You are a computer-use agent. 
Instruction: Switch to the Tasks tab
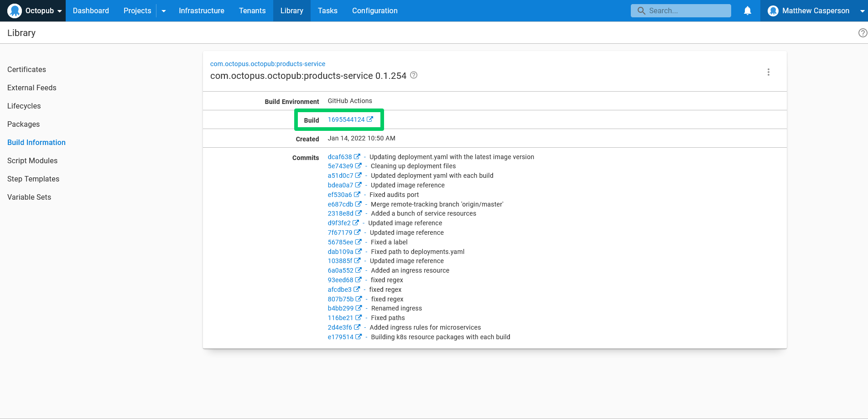(327, 10)
